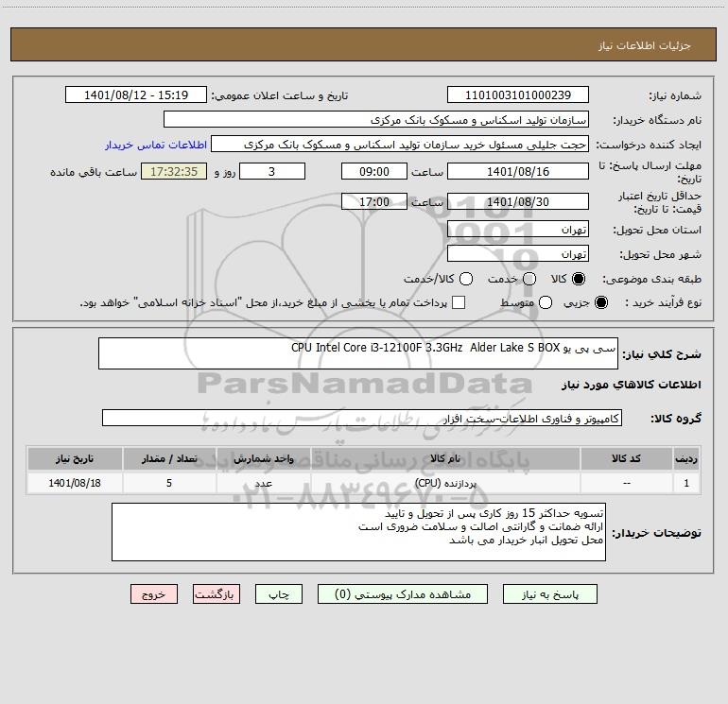Click مشاهده مدارک پیوستی (0) button

point(403,594)
